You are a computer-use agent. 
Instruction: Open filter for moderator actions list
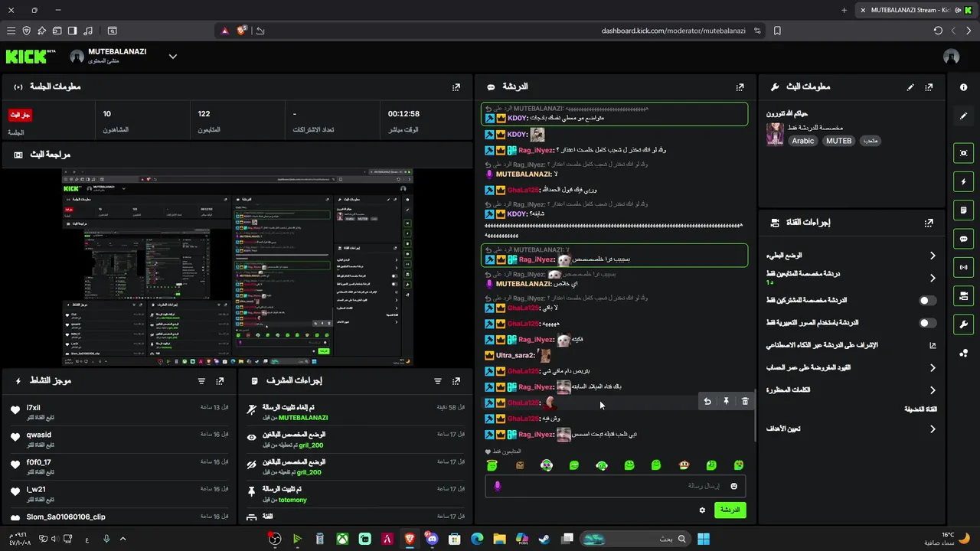[x=438, y=380]
